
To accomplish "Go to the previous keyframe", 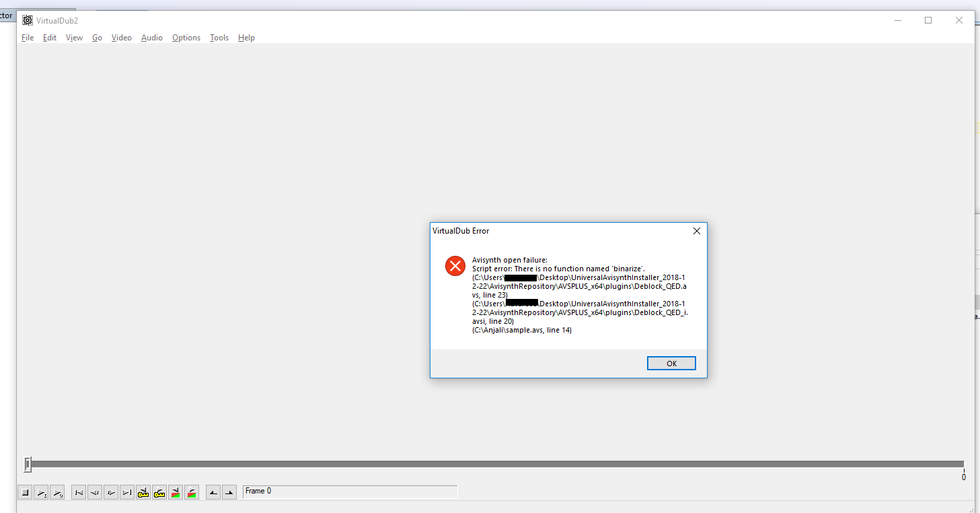I will pyautogui.click(x=143, y=492).
